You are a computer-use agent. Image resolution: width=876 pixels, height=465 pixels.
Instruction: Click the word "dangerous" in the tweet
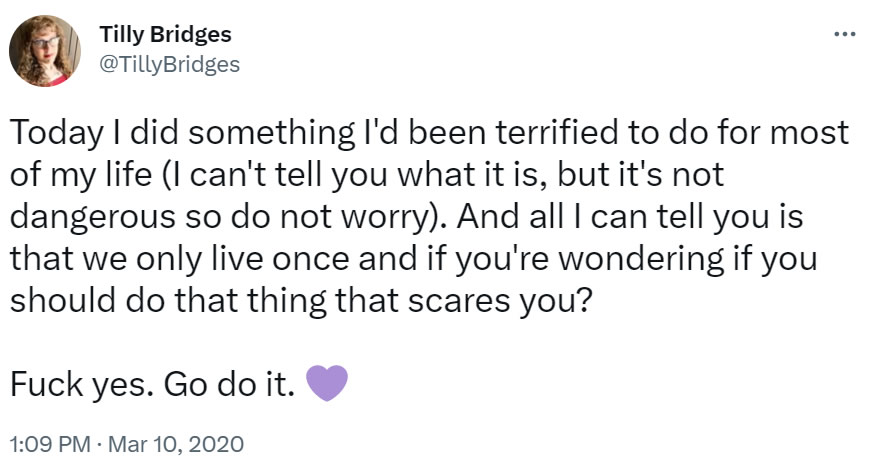tap(90, 218)
